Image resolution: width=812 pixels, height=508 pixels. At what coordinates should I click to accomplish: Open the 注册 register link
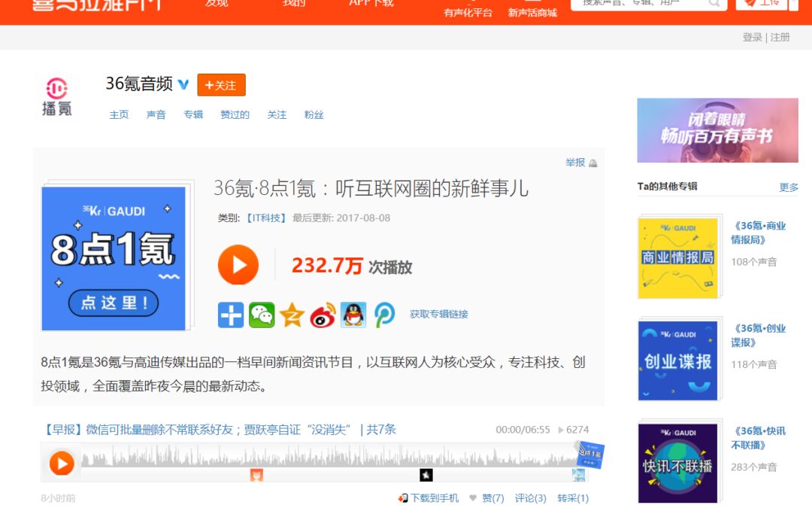tap(780, 38)
